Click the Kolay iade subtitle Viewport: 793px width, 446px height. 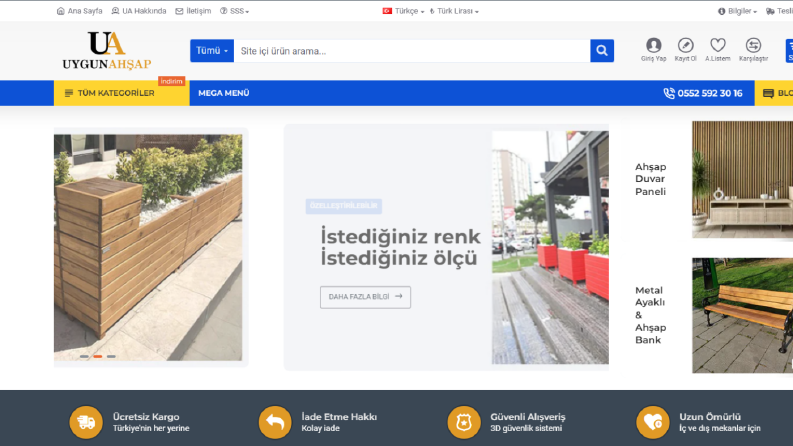(321, 428)
